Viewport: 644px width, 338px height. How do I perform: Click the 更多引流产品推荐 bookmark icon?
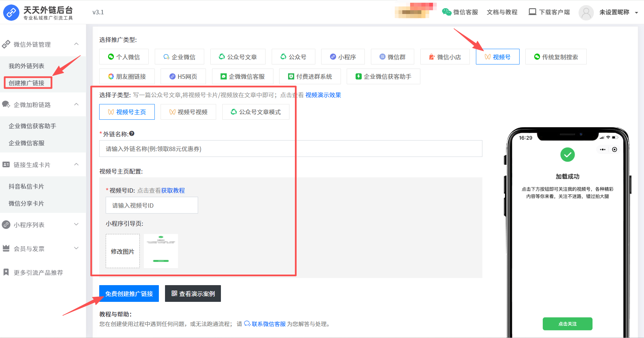tap(6, 272)
